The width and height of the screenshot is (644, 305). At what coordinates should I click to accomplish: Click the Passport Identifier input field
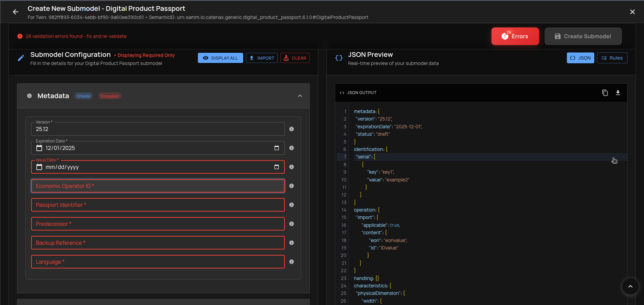[x=158, y=205]
